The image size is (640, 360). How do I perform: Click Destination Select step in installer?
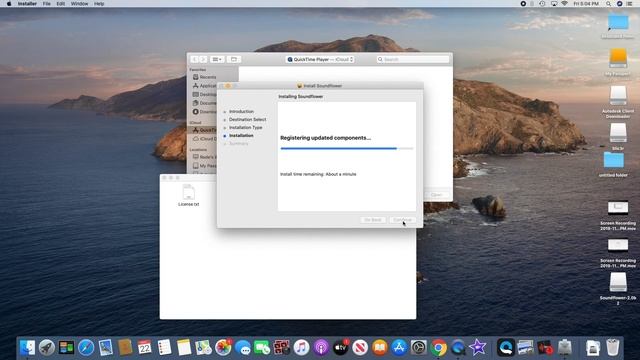pyautogui.click(x=247, y=120)
